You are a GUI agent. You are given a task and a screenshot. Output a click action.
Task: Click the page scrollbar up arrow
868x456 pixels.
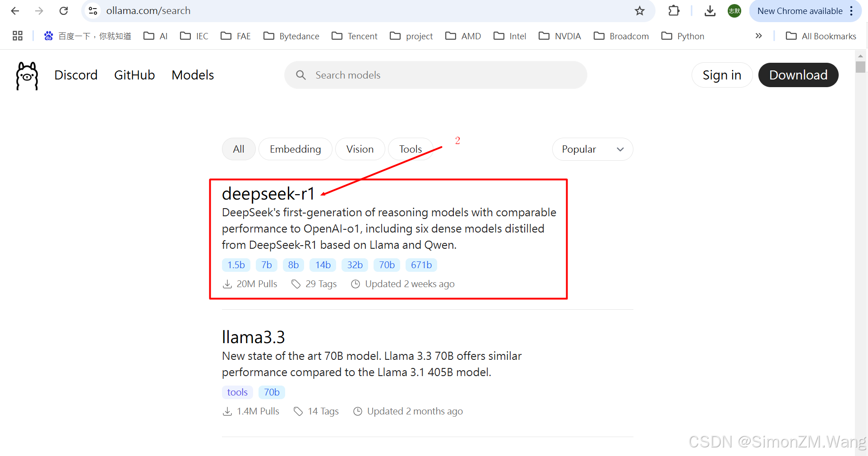pos(860,56)
